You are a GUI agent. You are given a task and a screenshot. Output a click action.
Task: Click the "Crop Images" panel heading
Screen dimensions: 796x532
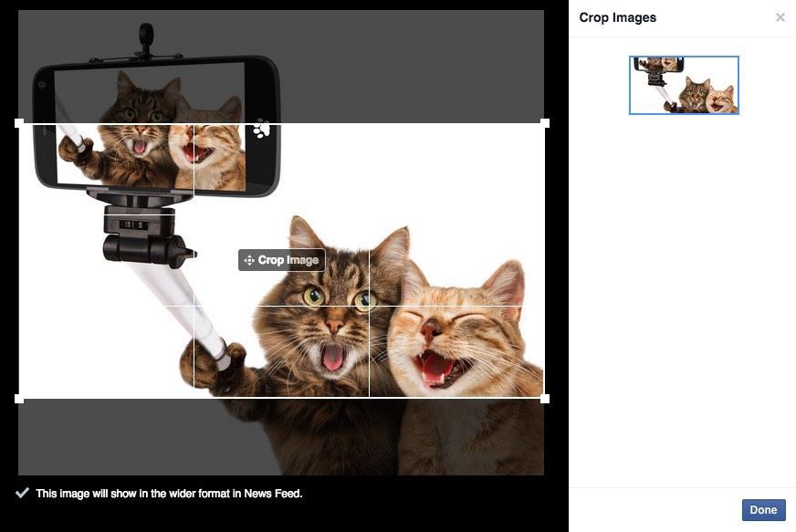click(x=617, y=17)
